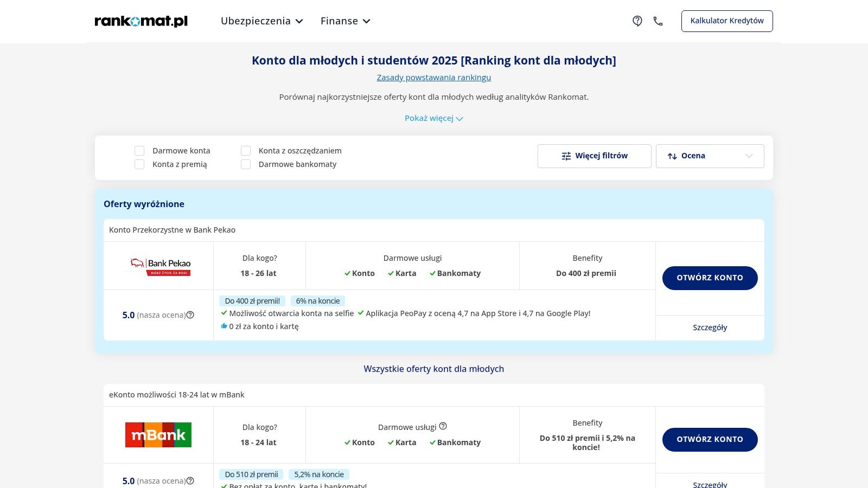Open the Ocena sort dropdown
The width and height of the screenshot is (868, 488).
(x=710, y=156)
